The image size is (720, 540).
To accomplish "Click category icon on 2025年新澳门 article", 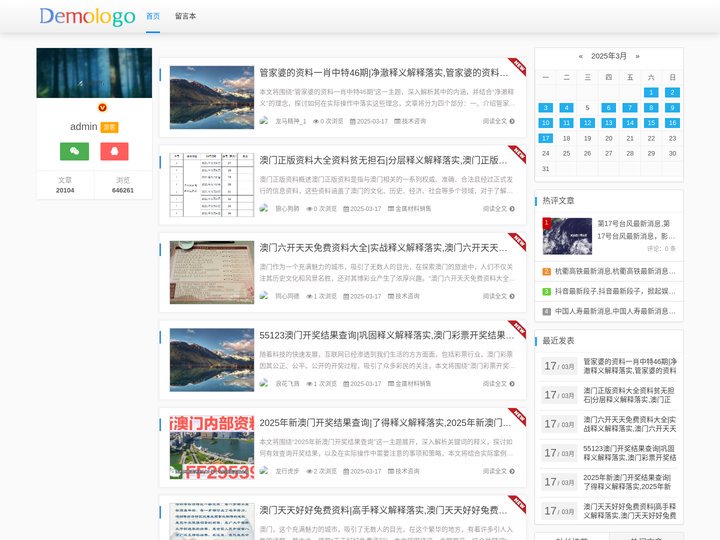I will tap(391, 471).
